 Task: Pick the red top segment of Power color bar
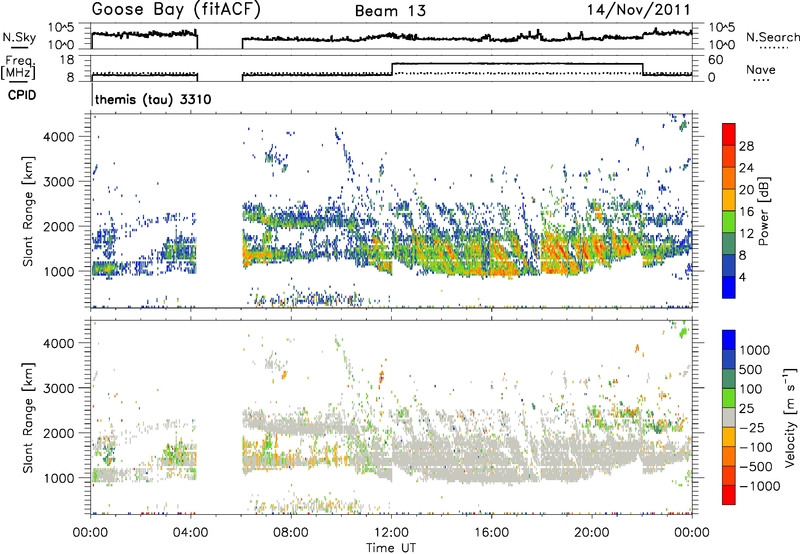pos(729,134)
